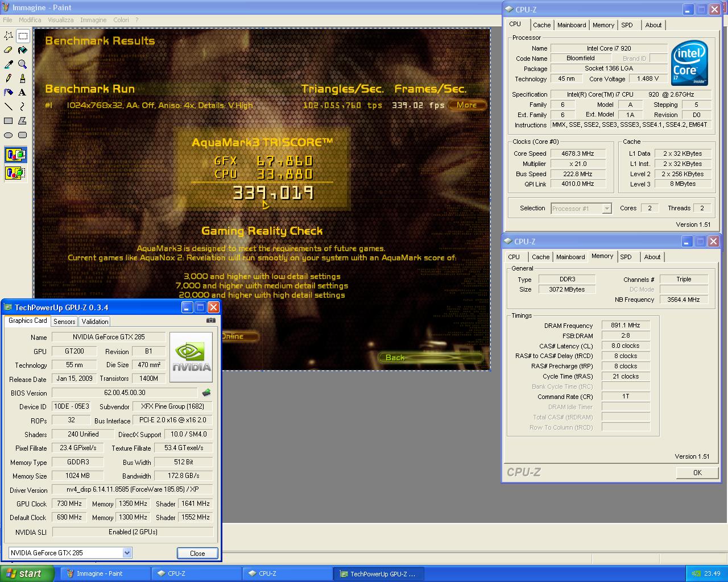The image size is (728, 582).
Task: Switch to the Sensors tab in GPU-Z
Action: pos(64,322)
